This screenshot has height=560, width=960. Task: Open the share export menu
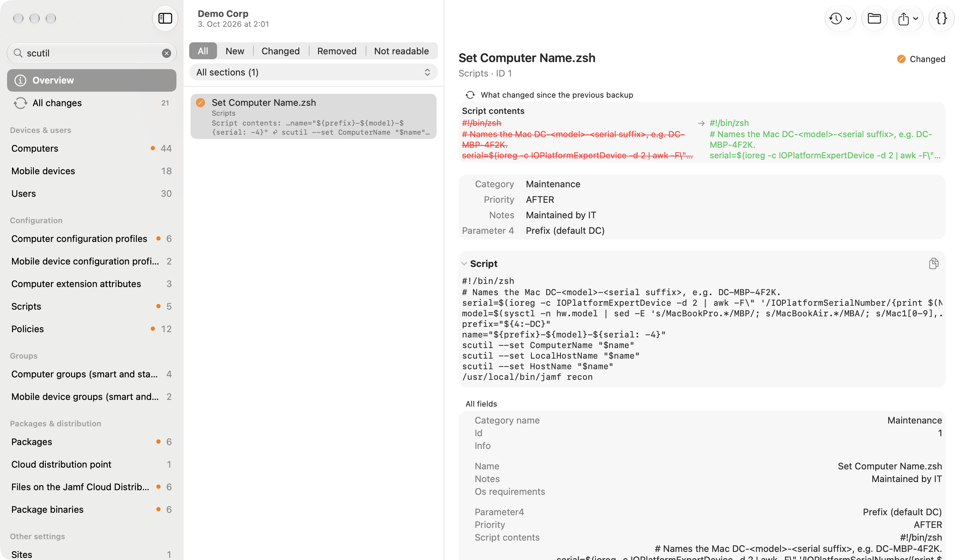[908, 18]
